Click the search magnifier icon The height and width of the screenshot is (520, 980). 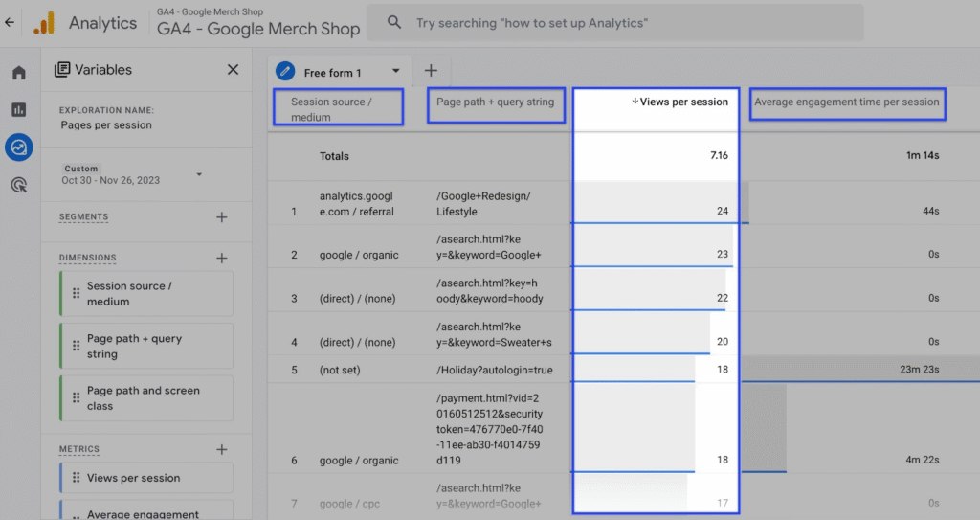coord(393,23)
